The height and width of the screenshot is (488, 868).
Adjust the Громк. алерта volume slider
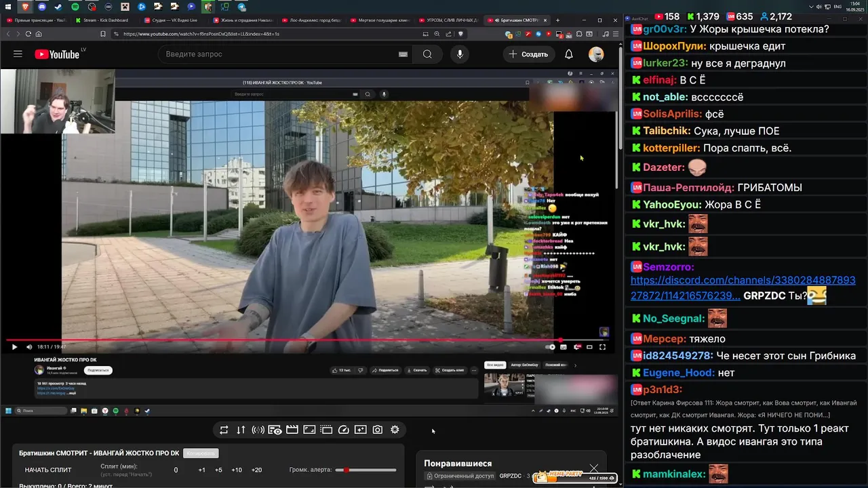point(366,470)
